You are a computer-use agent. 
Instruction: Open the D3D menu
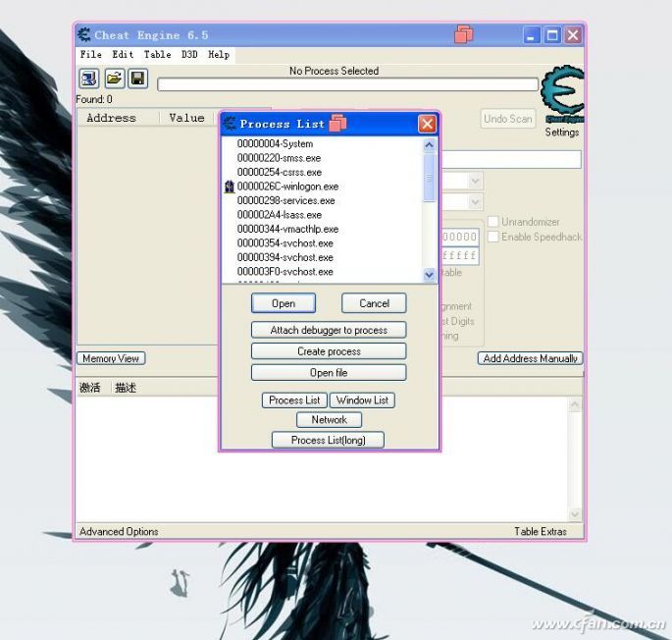click(189, 54)
